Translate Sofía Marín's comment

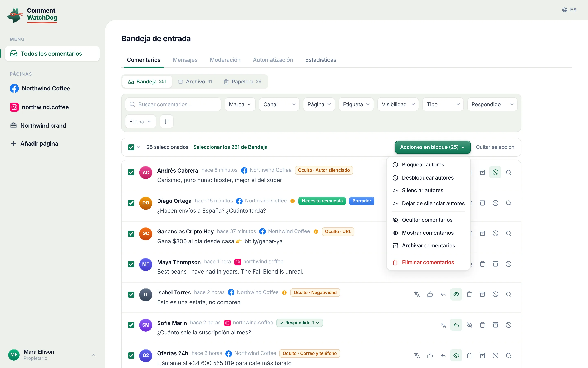[443, 325]
